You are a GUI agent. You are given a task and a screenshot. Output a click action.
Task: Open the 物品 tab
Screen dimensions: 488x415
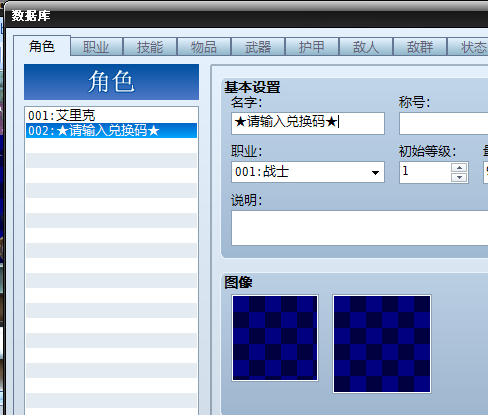click(x=204, y=47)
